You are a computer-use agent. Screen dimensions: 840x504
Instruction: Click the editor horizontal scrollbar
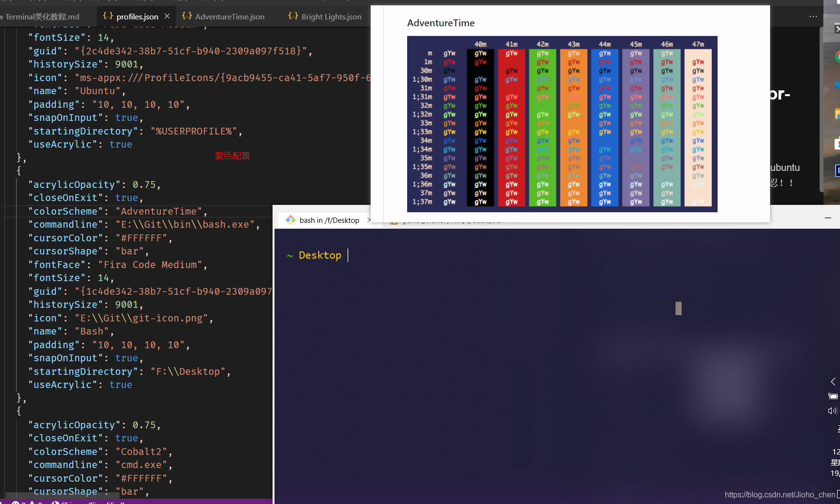[62, 496]
